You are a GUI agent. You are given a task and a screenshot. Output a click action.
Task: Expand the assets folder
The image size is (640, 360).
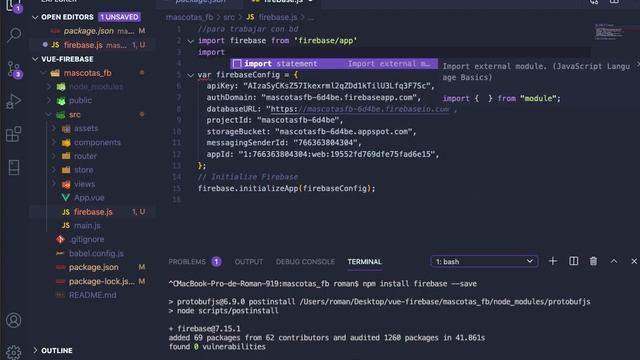(54, 129)
